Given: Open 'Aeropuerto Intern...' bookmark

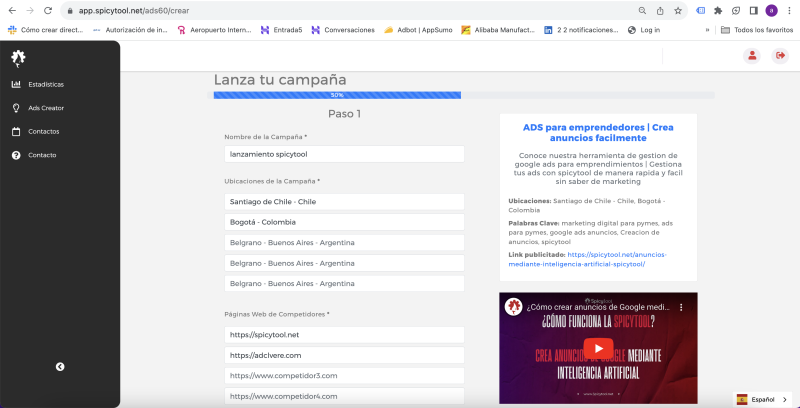Looking at the screenshot, I should tap(214, 30).
